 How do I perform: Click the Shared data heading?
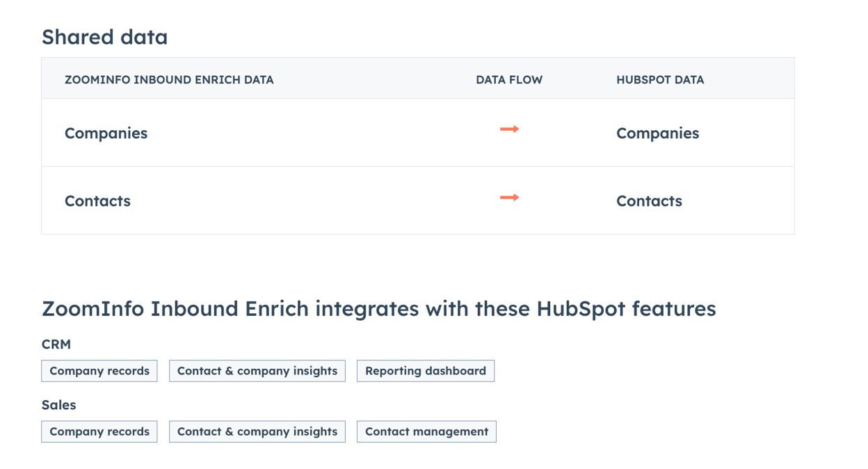point(104,38)
